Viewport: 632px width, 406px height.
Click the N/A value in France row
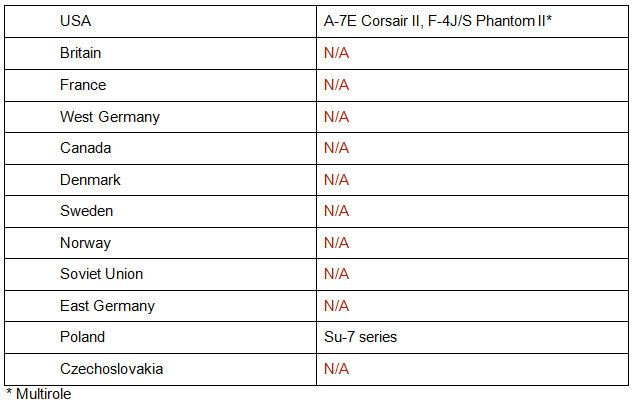click(x=336, y=85)
